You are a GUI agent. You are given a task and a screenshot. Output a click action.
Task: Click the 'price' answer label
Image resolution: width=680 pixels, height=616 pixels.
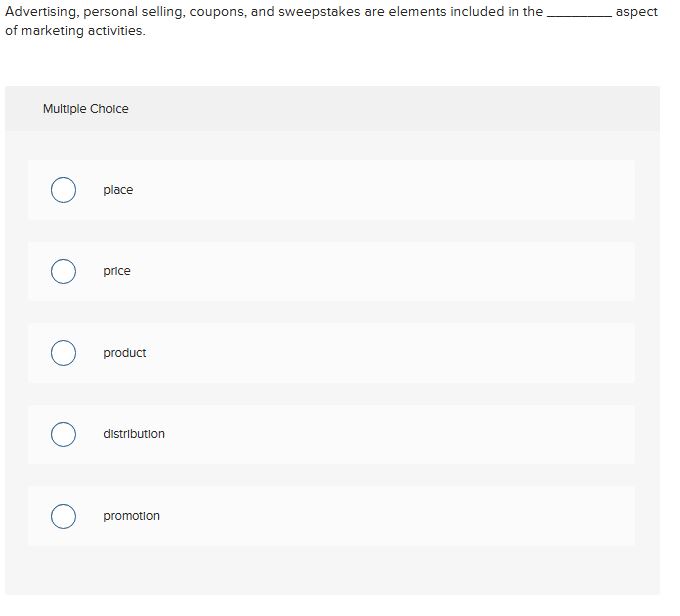click(117, 271)
